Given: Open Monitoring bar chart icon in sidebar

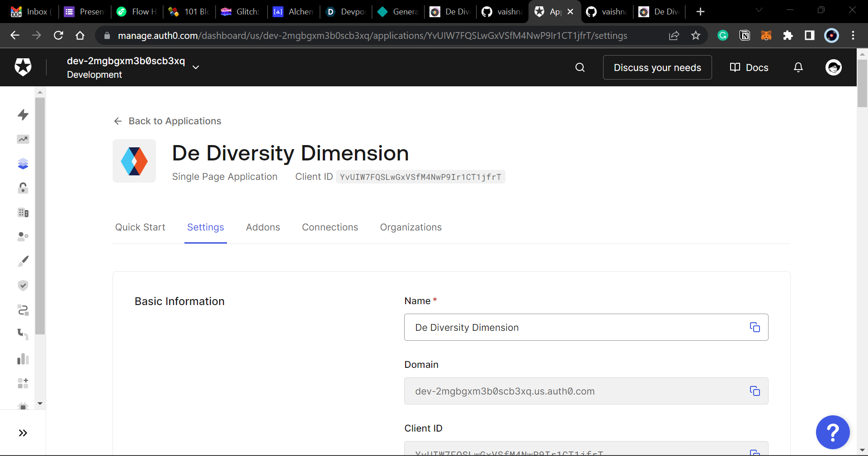Looking at the screenshot, I should (x=23, y=359).
